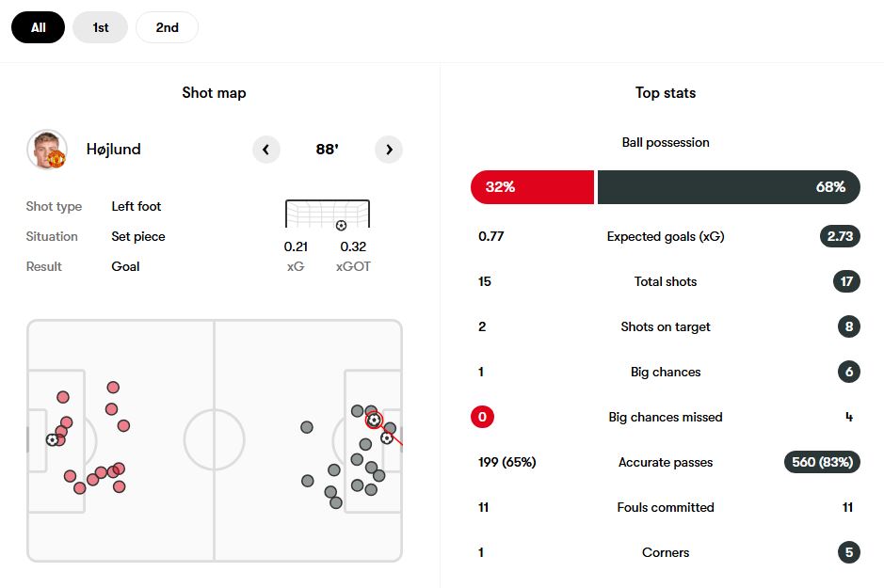The image size is (884, 588).
Task: Select the second football icon near right goal line
Action: pos(386,437)
